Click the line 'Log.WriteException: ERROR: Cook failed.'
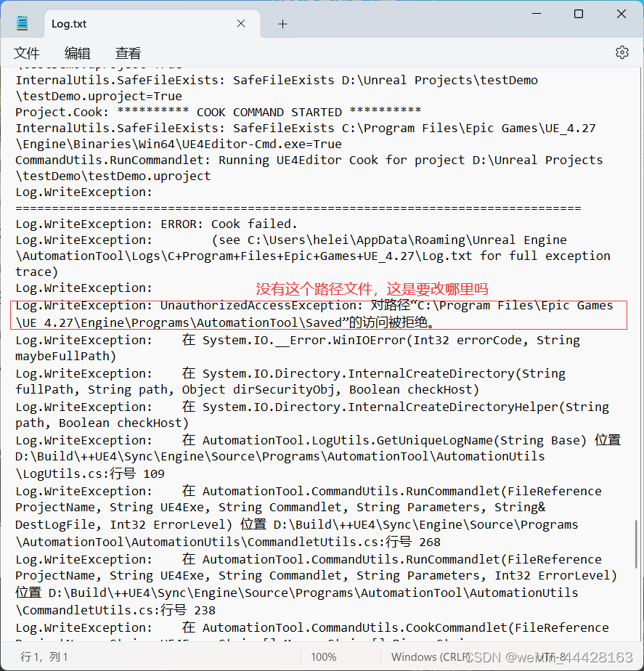644x671 pixels. point(156,224)
